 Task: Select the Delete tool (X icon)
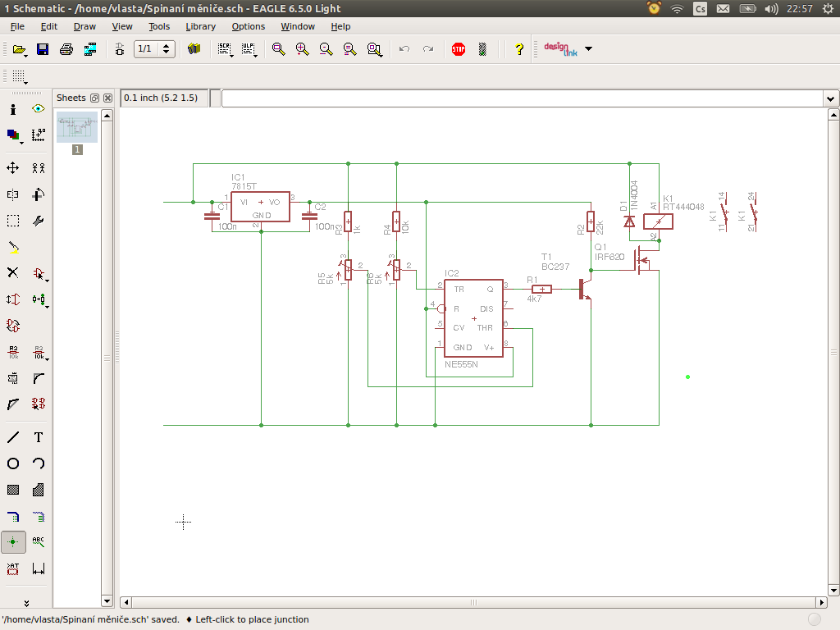[13, 273]
